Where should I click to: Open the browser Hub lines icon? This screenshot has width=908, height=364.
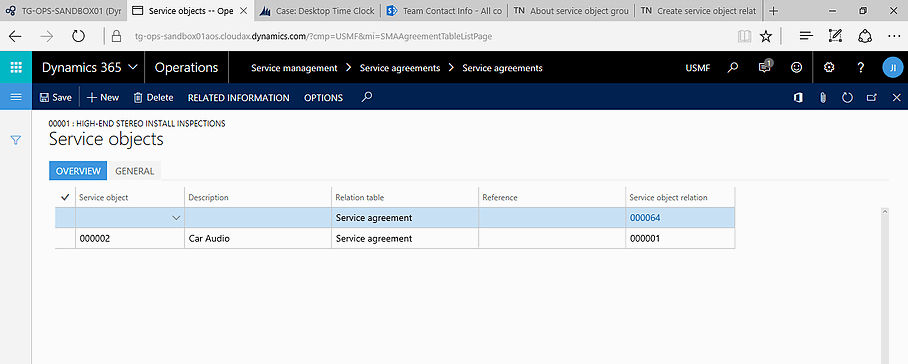(x=806, y=36)
